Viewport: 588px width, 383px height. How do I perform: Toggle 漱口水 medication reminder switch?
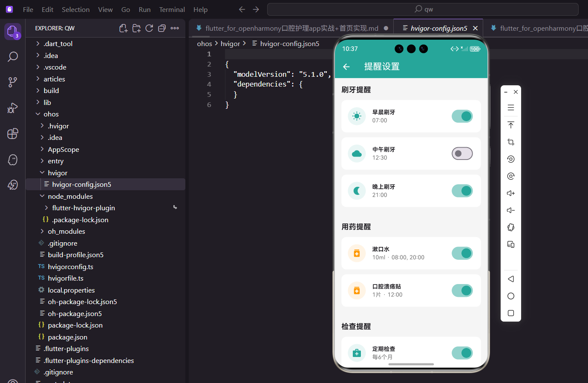coord(462,253)
